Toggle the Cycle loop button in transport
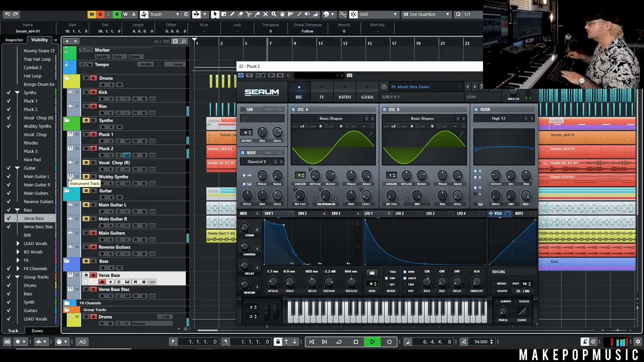Screen dimensions: 644x362 coord(339,342)
